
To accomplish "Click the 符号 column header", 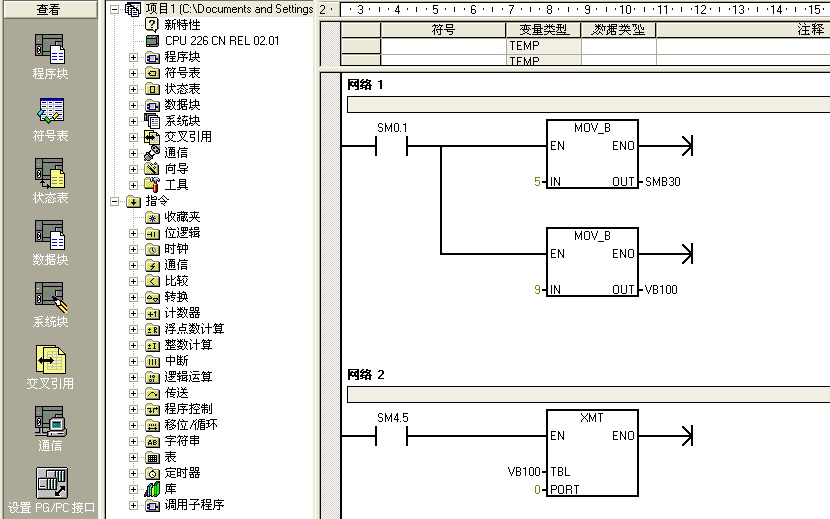I will (443, 30).
